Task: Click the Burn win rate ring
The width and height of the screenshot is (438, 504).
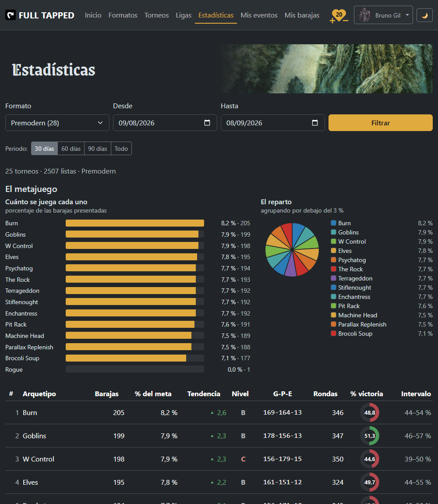Action: [370, 412]
